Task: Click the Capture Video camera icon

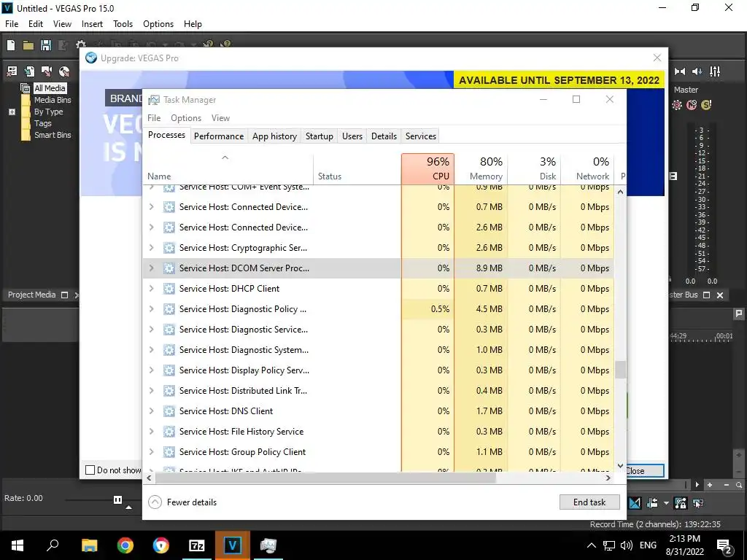Action: click(47, 71)
